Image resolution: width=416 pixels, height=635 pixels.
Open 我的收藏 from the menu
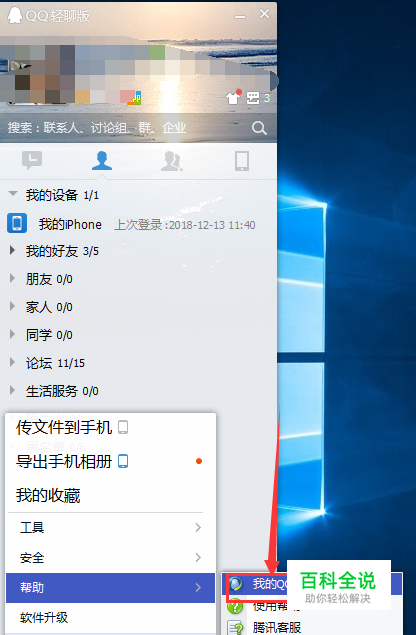111,495
